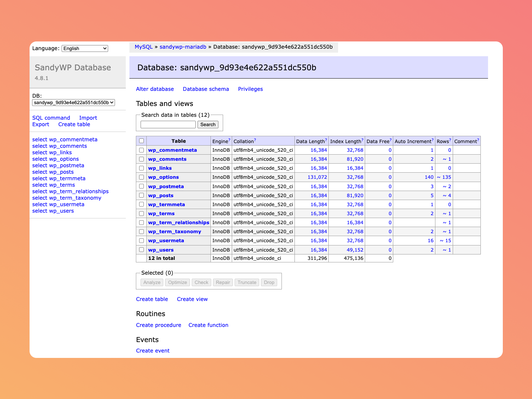Open help for Collation column header

point(255,139)
